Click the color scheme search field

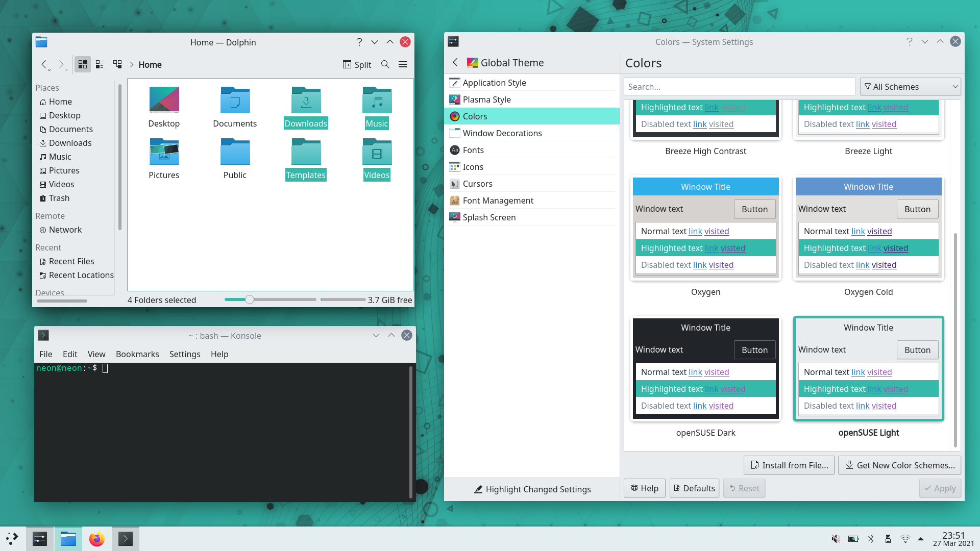click(740, 87)
